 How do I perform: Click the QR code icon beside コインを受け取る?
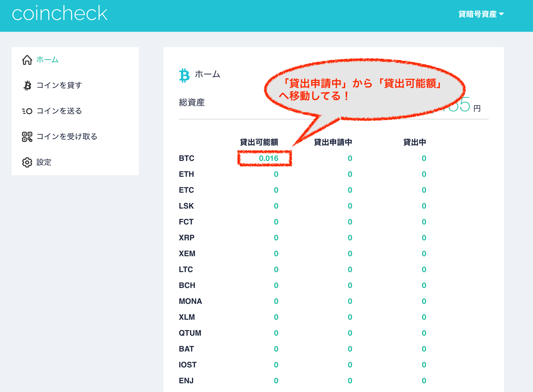[x=27, y=137]
